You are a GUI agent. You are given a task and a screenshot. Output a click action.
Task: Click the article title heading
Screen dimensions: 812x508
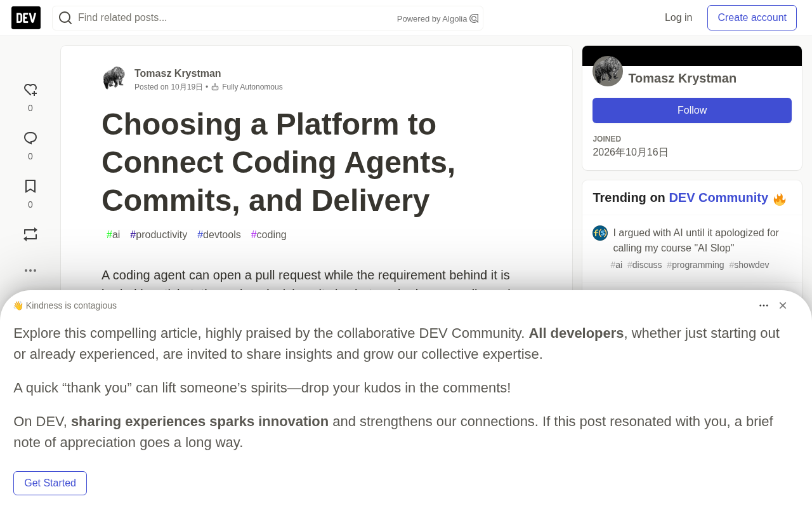click(278, 162)
